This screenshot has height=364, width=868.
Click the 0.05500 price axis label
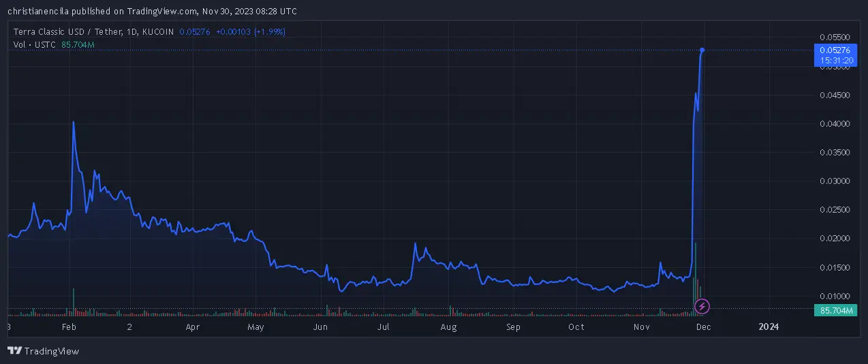pyautogui.click(x=834, y=37)
